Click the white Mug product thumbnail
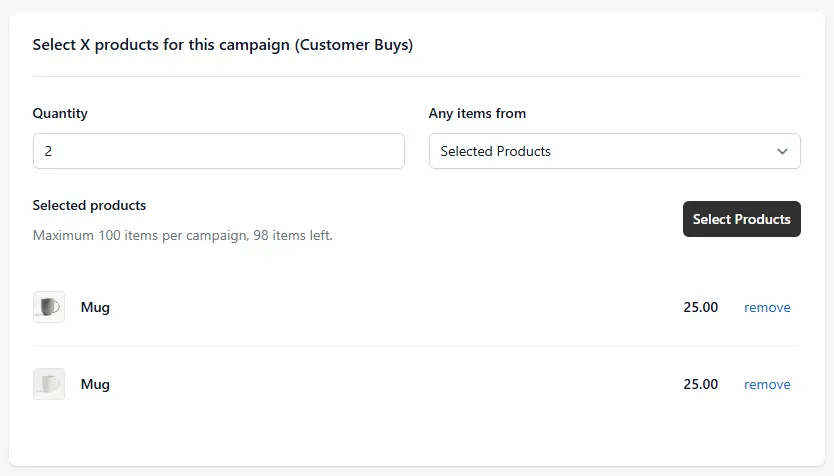Screen dimensions: 834x476 tap(49, 384)
